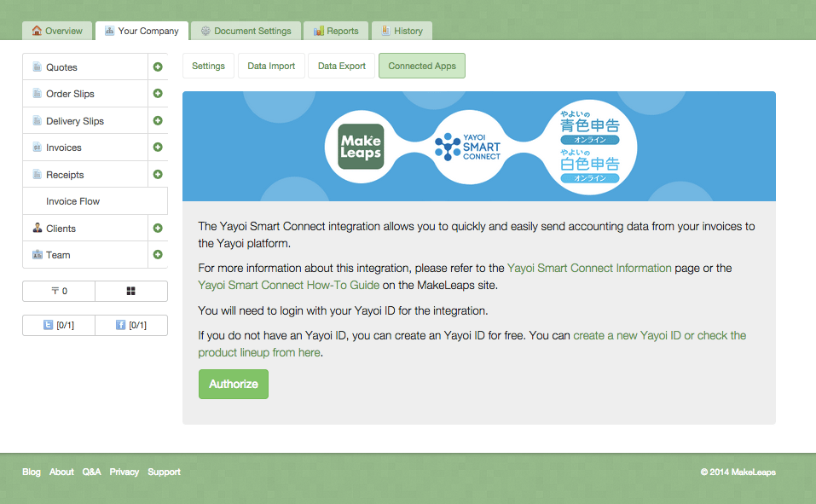Open the Blog footer link

point(32,472)
